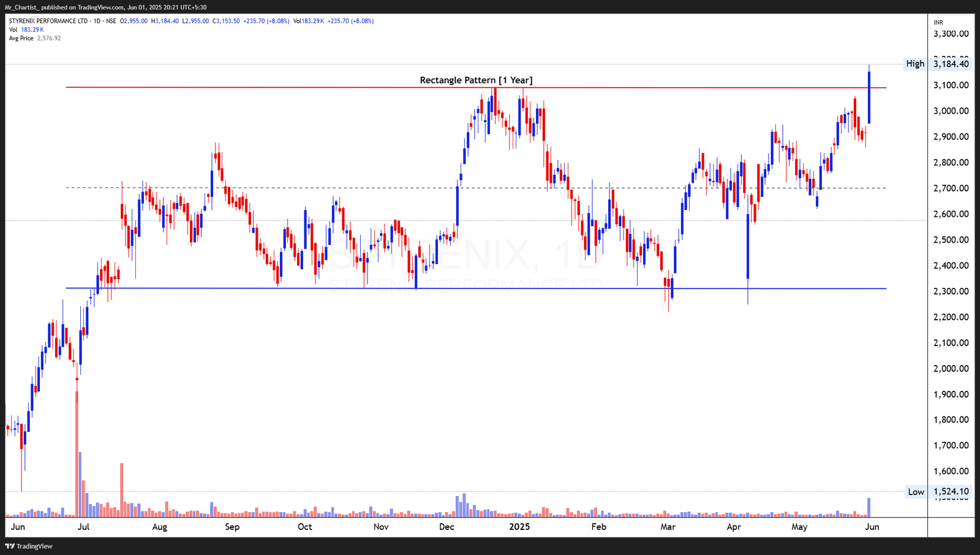The width and height of the screenshot is (980, 555).
Task: Click the 'Dec' month label on time axis
Action: [x=447, y=526]
